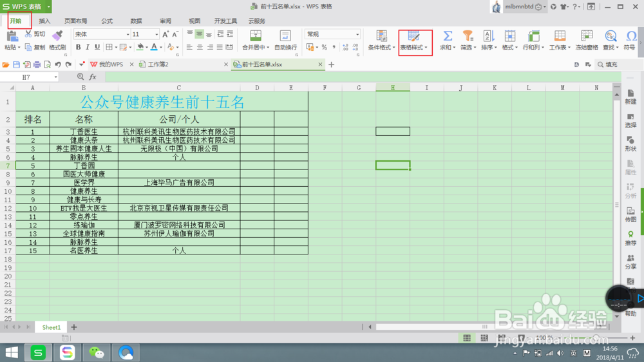This screenshot has height=362, width=644.
Task: Click the Freeze Panes (冻结窗格) icon
Action: tap(587, 35)
